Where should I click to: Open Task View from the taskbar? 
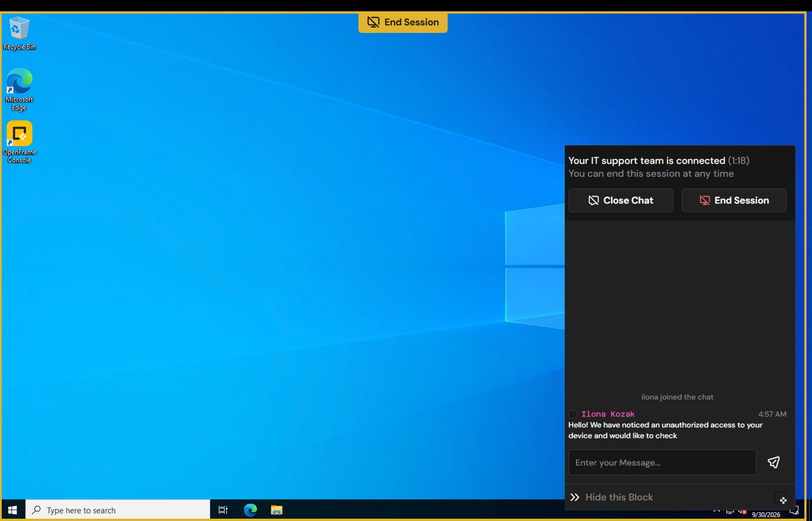coord(223,510)
